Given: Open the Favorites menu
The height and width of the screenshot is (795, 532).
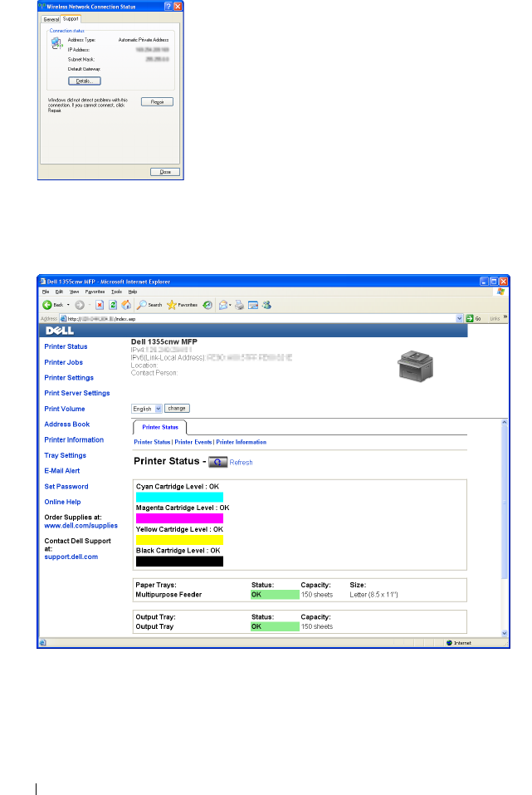Looking at the screenshot, I should click(x=95, y=292).
